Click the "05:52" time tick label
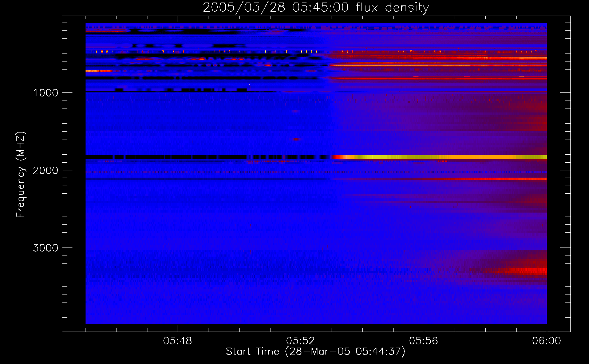This screenshot has width=589, height=364. (x=301, y=341)
